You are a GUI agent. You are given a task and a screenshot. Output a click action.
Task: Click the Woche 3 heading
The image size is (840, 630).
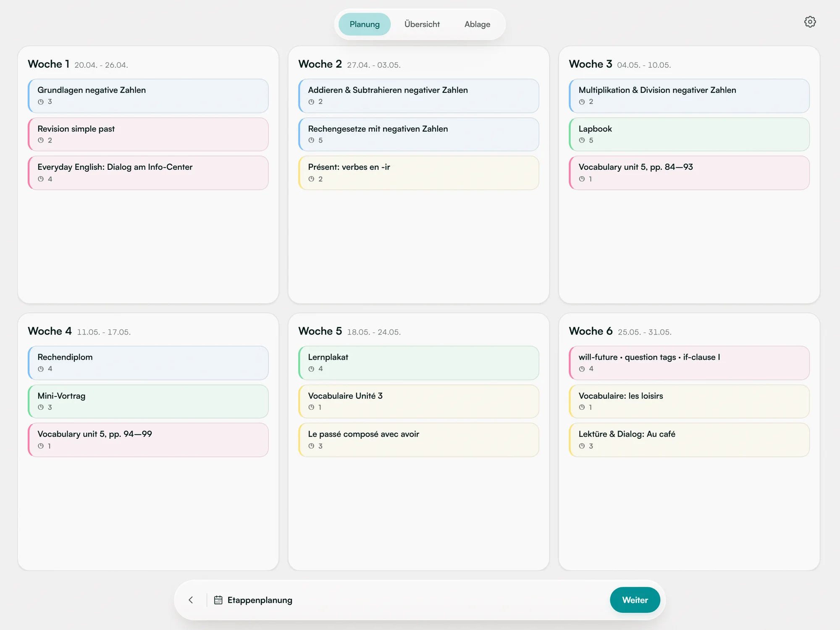591,64
